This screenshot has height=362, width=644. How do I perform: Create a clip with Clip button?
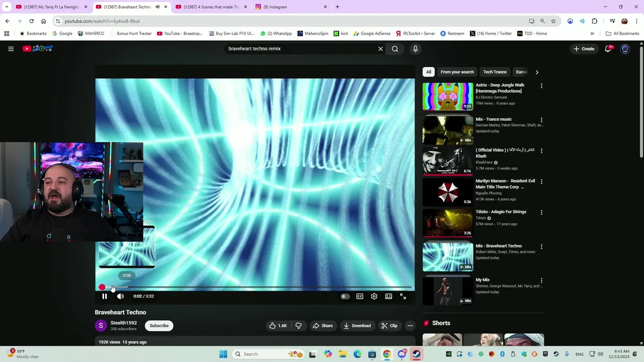coord(389,326)
